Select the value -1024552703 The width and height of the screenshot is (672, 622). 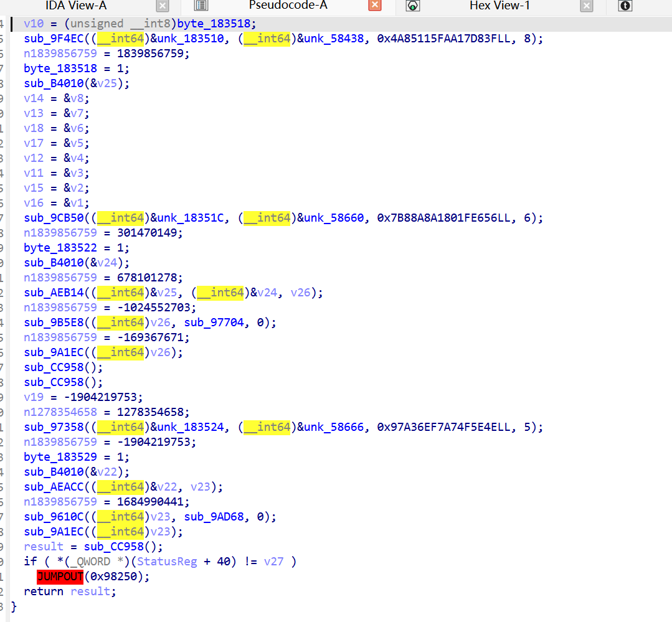154,308
